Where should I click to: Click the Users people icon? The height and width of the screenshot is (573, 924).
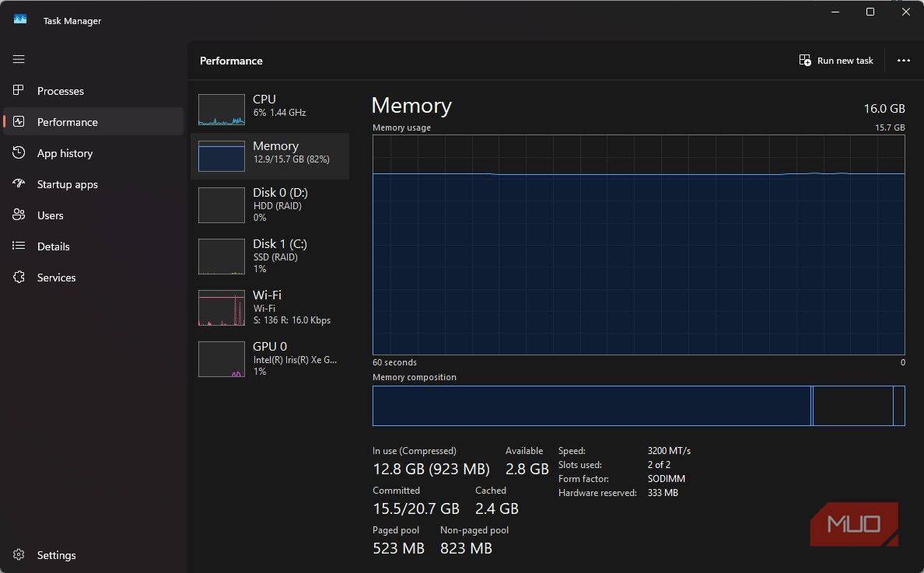coord(19,215)
